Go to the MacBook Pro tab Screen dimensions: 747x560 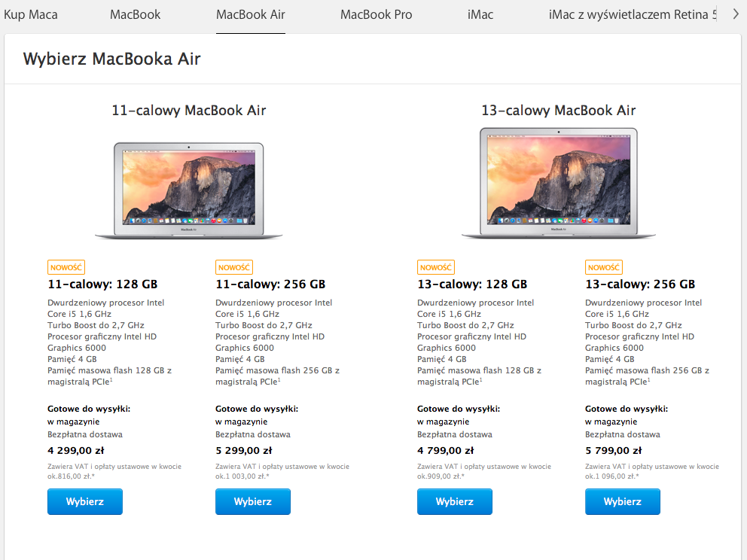[376, 15]
